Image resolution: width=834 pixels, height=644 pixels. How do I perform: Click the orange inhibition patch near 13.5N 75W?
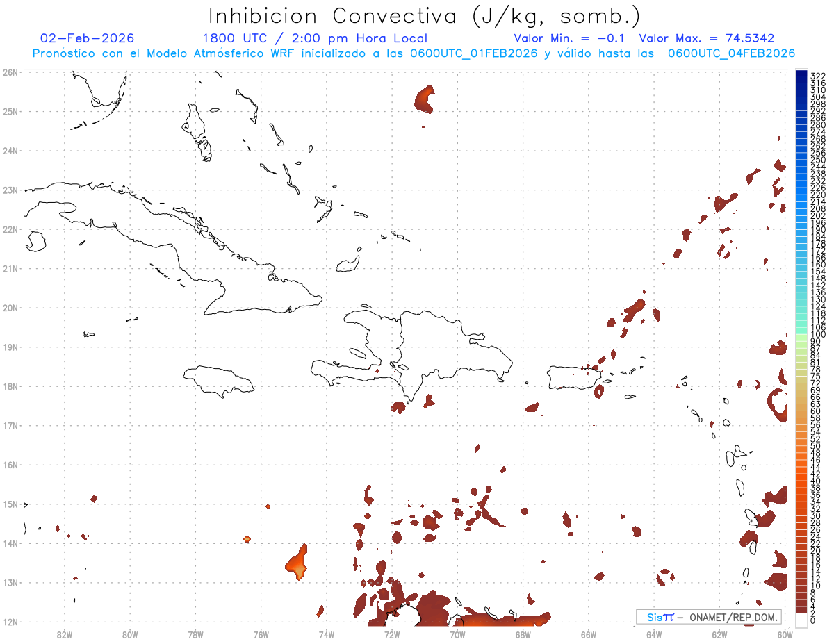[x=297, y=563]
